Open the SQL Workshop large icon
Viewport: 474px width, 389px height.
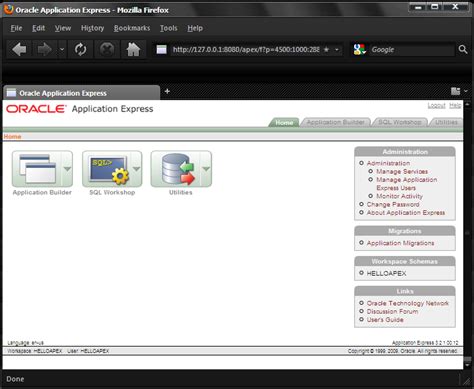click(107, 169)
